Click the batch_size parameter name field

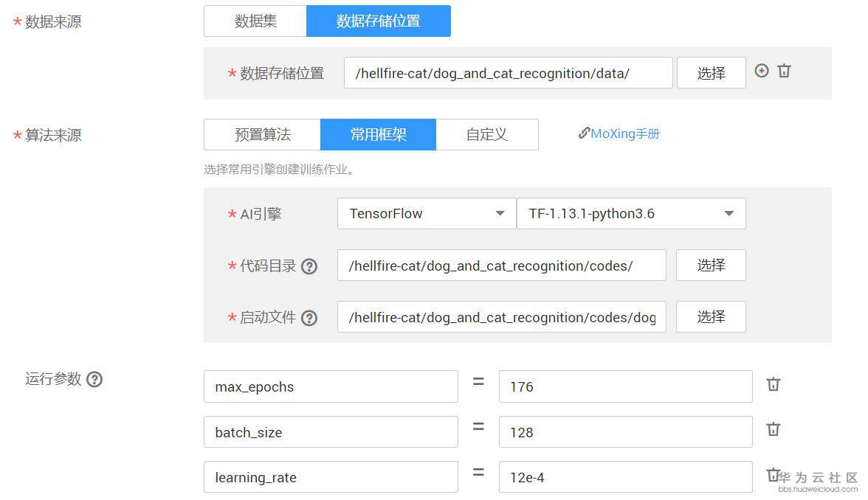click(x=331, y=432)
